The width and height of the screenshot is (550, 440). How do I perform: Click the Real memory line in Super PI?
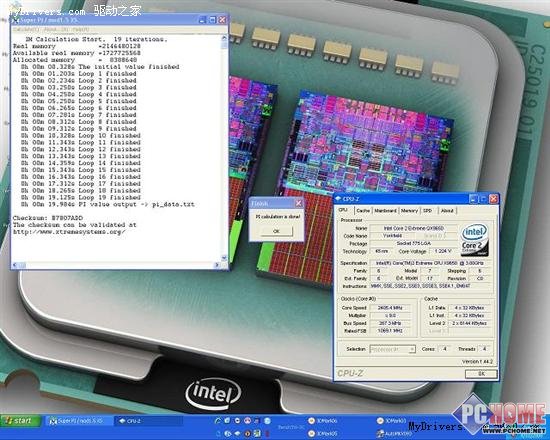76,46
